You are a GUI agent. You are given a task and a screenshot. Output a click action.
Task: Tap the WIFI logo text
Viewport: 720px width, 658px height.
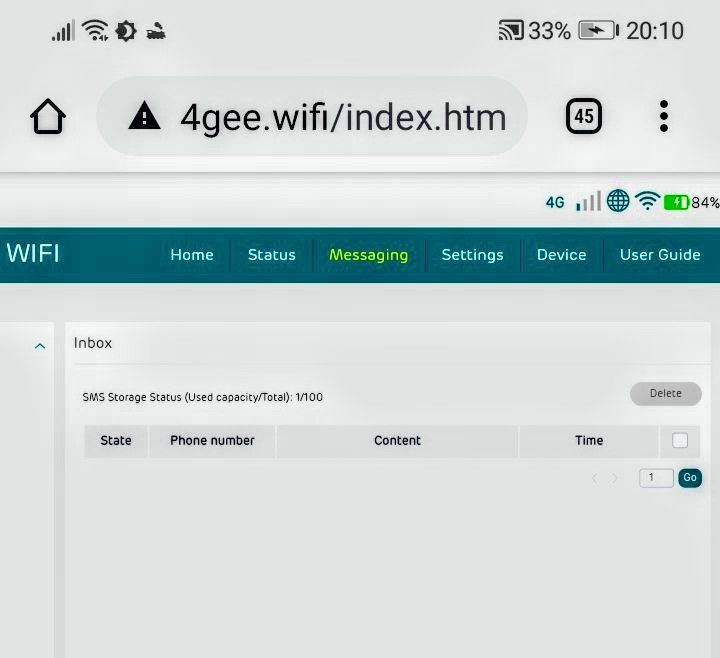pyautogui.click(x=33, y=253)
